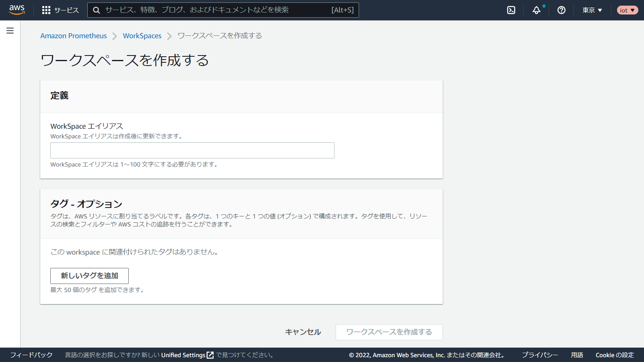Screen dimensions: 644x362
Task: Open the notifications bell
Action: coord(537,10)
